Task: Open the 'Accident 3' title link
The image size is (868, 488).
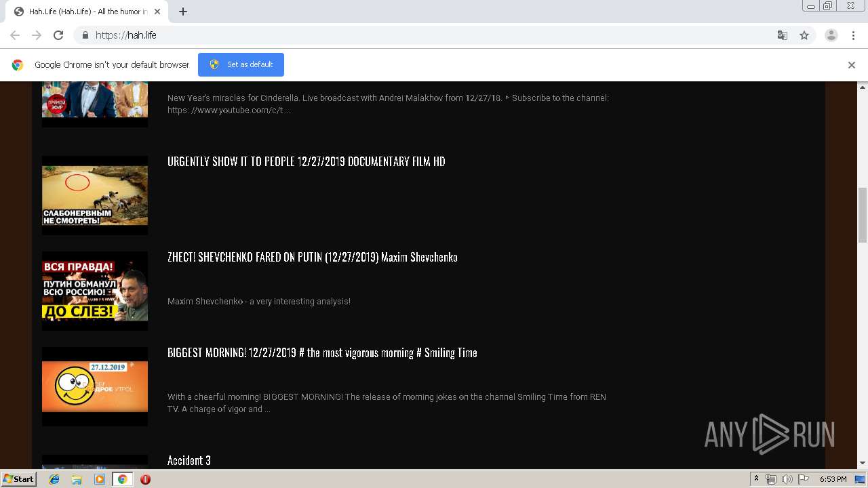Action: (x=189, y=460)
